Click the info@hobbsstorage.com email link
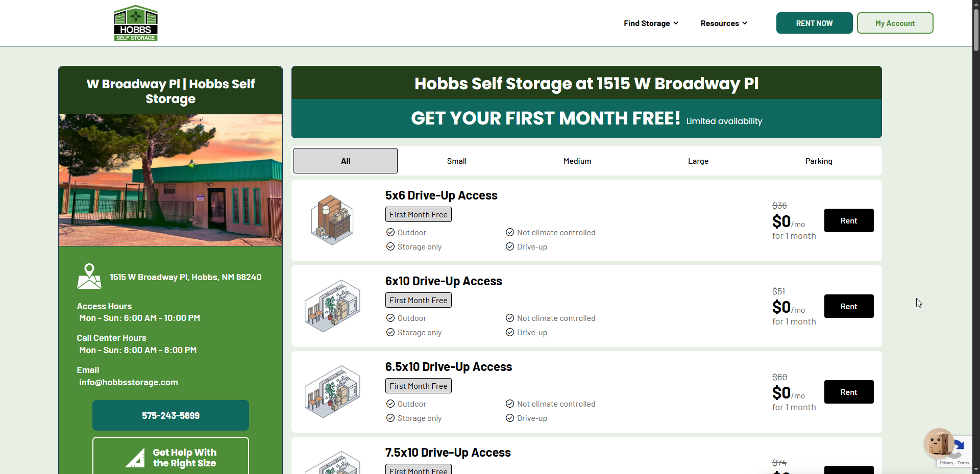The width and height of the screenshot is (980, 474). (x=129, y=382)
